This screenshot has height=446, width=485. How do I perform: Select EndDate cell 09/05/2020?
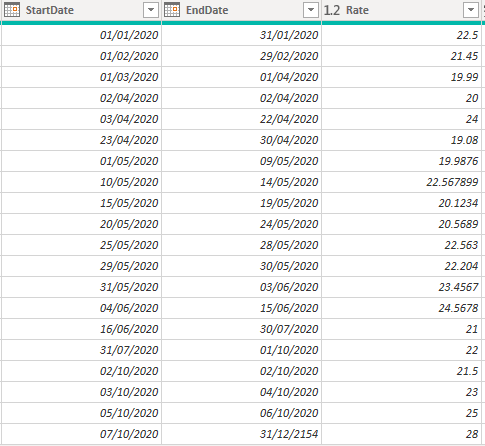pyautogui.click(x=242, y=161)
